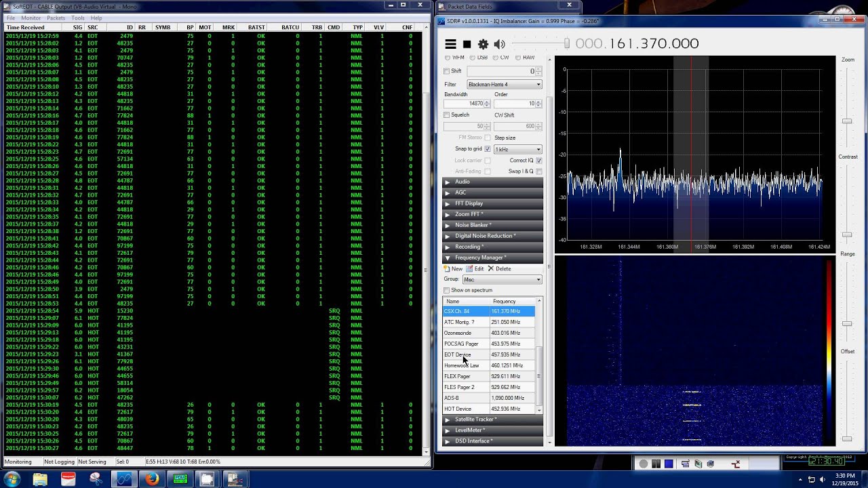This screenshot has height=488, width=868.
Task: Open the Filter type dropdown
Action: [x=504, y=85]
